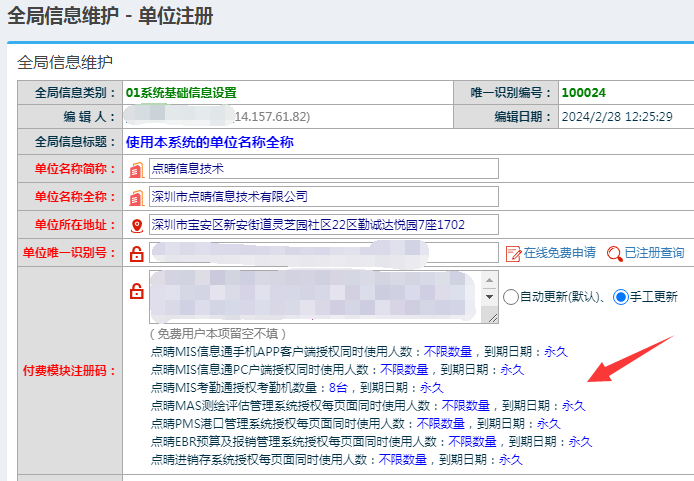The width and height of the screenshot is (694, 481).
Task: Select the 自动更新(默认) radio button
Action: click(510, 297)
